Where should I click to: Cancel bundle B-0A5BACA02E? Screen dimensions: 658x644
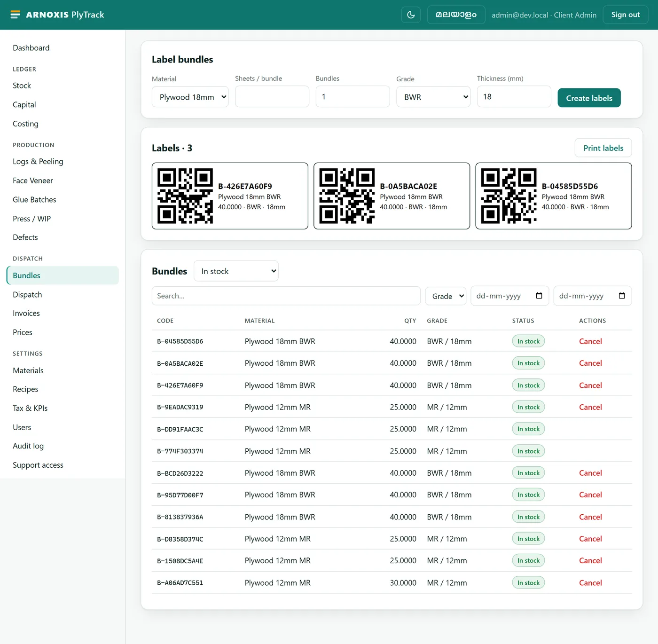point(590,363)
